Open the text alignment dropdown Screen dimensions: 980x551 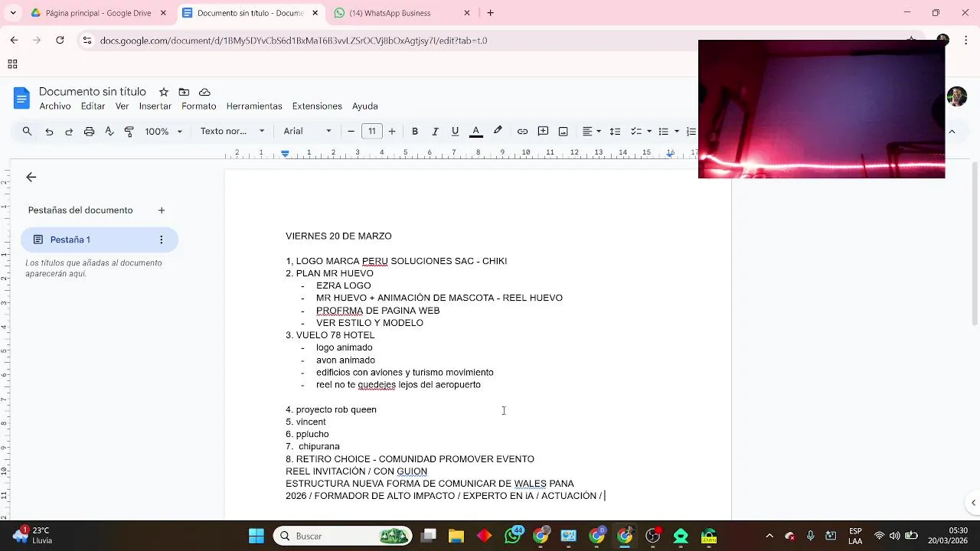592,132
